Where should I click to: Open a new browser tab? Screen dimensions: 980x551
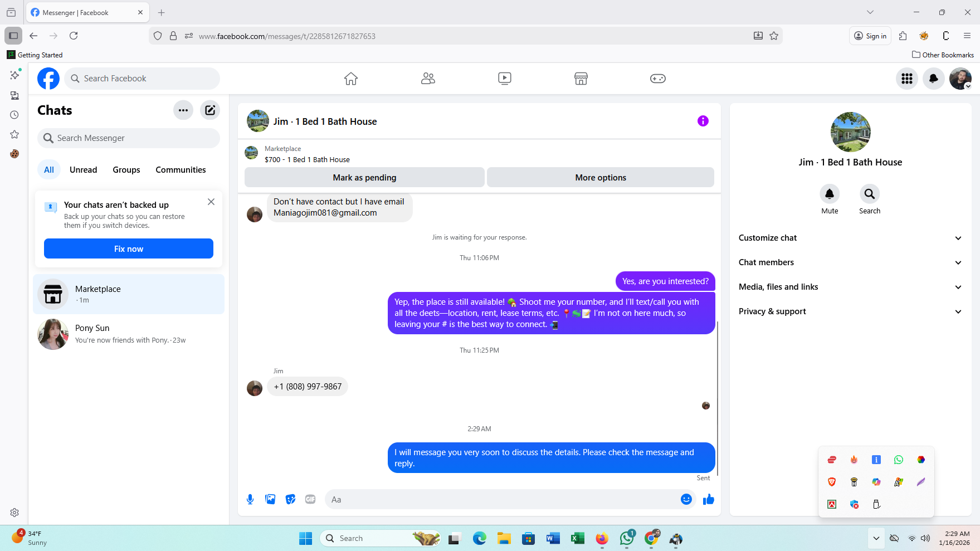162,12
